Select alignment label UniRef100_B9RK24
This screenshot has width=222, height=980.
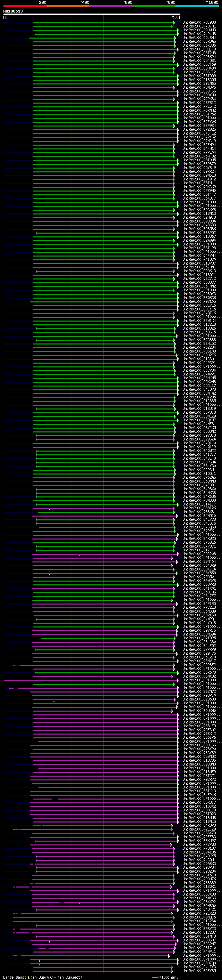pyautogui.click(x=199, y=172)
